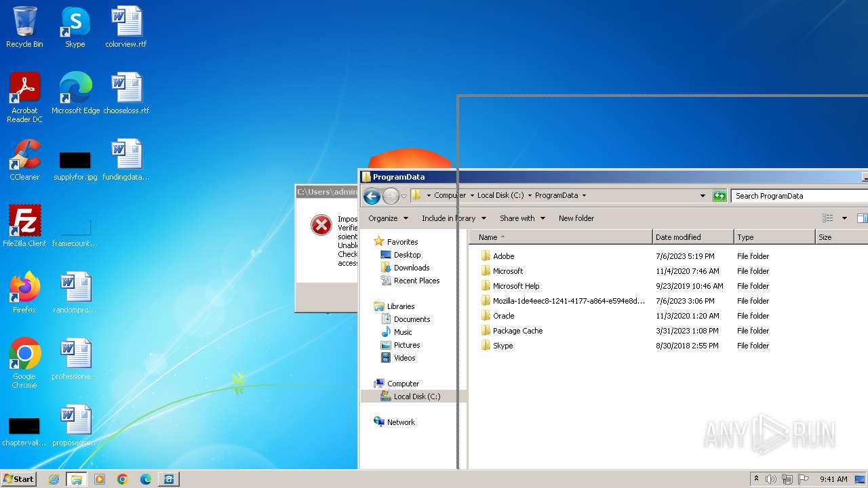Image resolution: width=868 pixels, height=488 pixels.
Task: Launch Microsoft Edge desktop shortcut
Action: [x=75, y=94]
